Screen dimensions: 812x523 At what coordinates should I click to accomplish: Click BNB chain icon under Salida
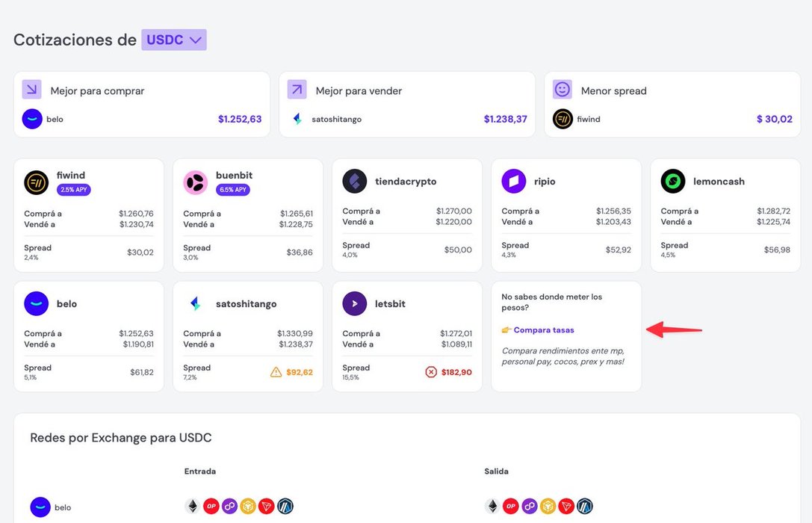pyautogui.click(x=548, y=506)
